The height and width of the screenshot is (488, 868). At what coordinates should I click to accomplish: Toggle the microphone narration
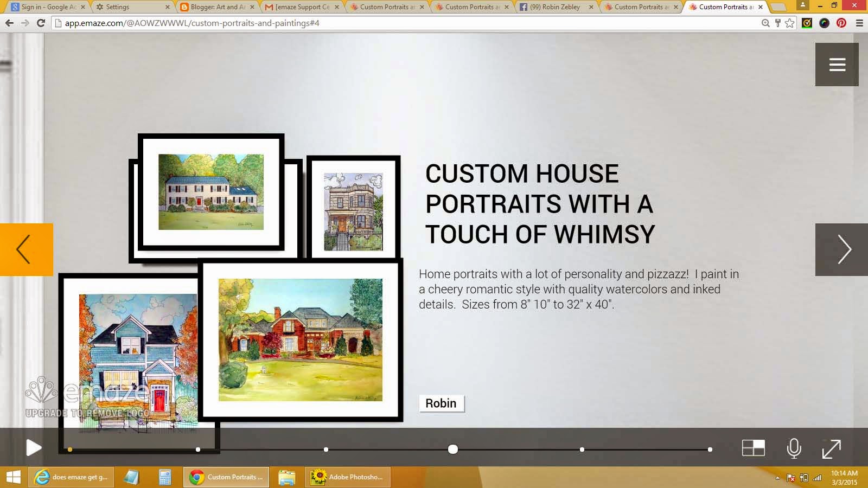click(x=794, y=448)
